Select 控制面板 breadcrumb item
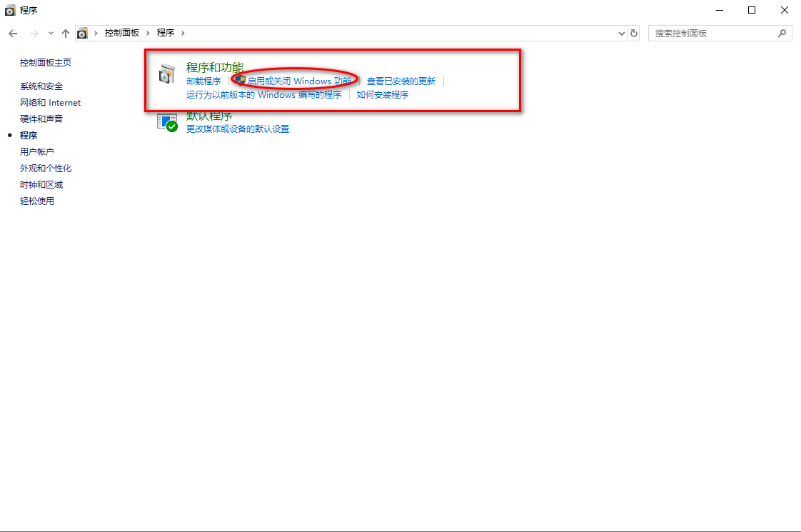801x532 pixels. pos(121,33)
